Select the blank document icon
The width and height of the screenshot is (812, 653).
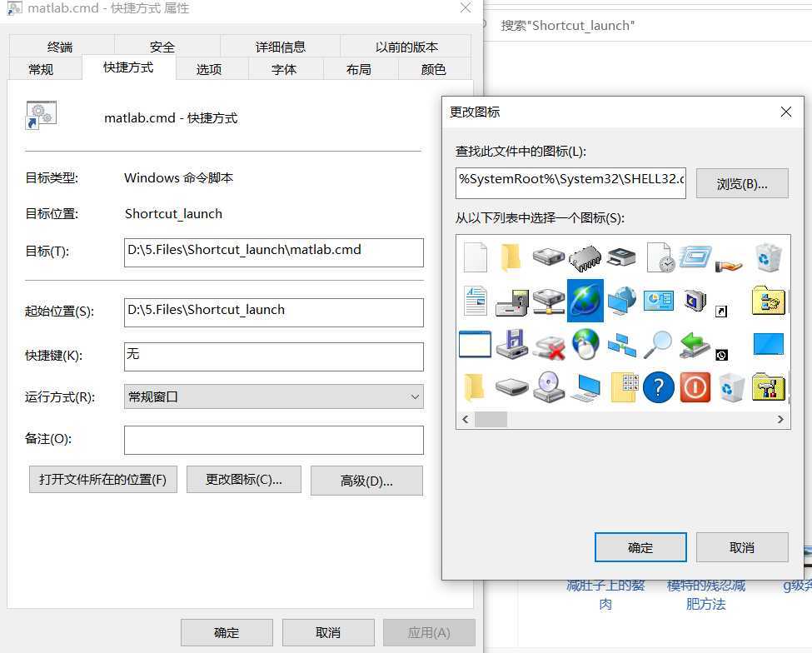(x=476, y=257)
